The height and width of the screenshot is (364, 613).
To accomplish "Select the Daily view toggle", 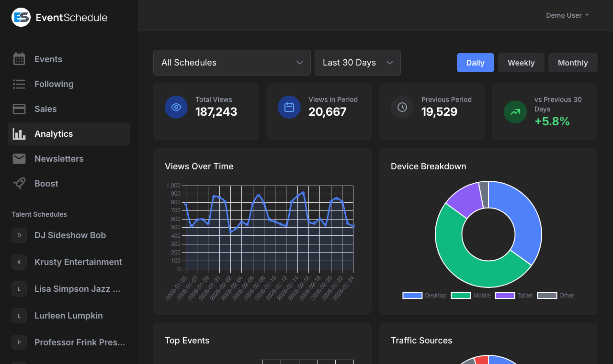I will pyautogui.click(x=475, y=63).
